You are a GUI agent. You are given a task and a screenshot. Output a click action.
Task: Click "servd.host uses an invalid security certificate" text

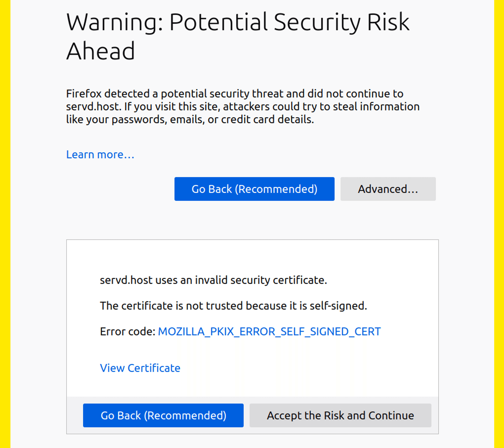point(213,280)
